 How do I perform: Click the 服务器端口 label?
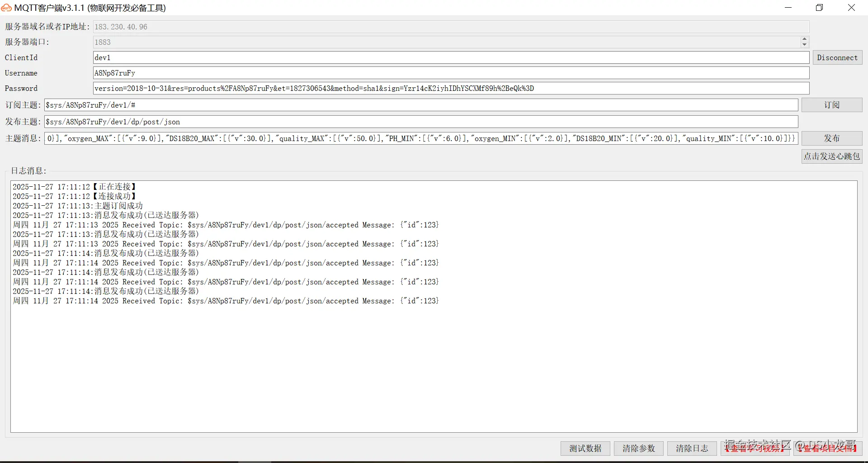click(27, 42)
